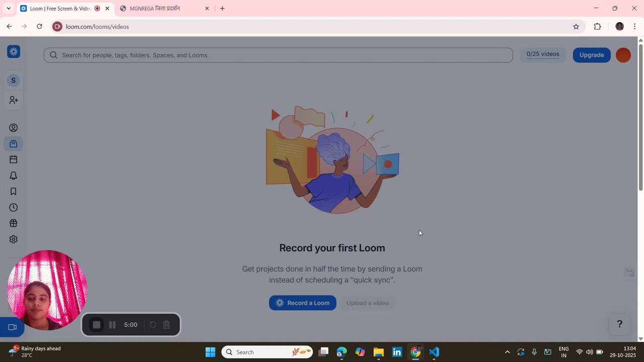Restart the recording with the redo icon
The width and height of the screenshot is (644, 362).
(x=153, y=325)
